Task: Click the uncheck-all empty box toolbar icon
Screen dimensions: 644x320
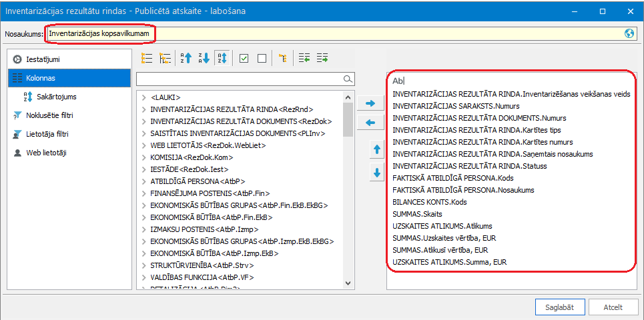Action: pyautogui.click(x=262, y=59)
